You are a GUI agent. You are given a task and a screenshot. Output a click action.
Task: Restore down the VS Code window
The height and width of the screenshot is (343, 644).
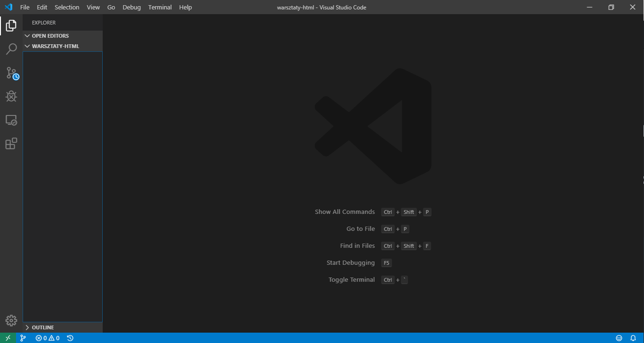(x=611, y=7)
